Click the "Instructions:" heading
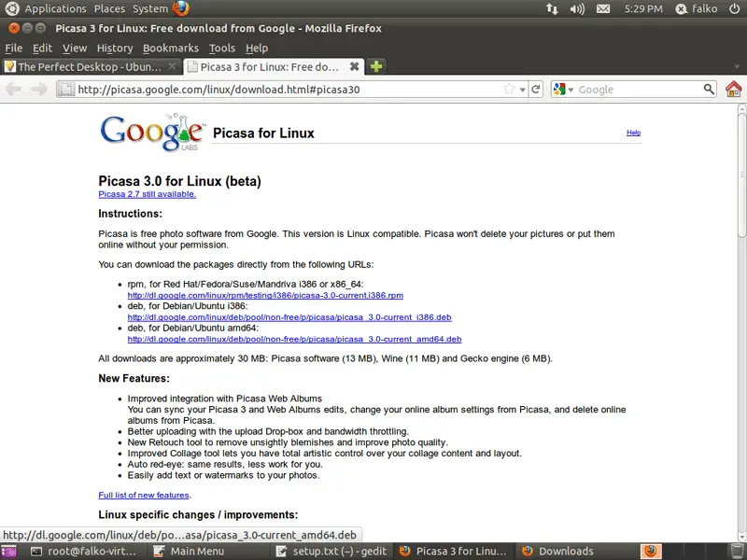 click(x=130, y=214)
